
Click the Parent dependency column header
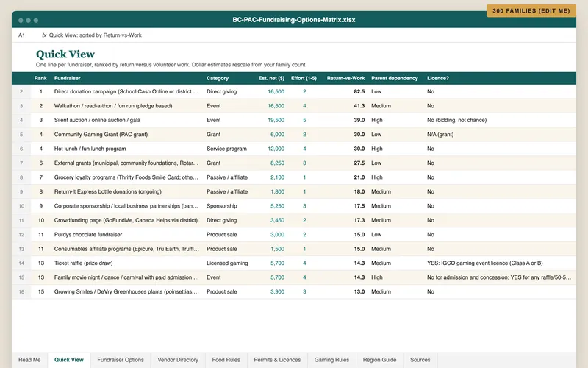pos(395,78)
